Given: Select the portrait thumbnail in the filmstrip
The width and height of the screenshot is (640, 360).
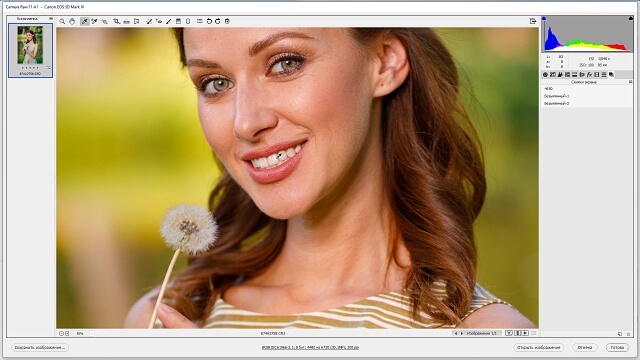Looking at the screenshot, I should coord(30,50).
